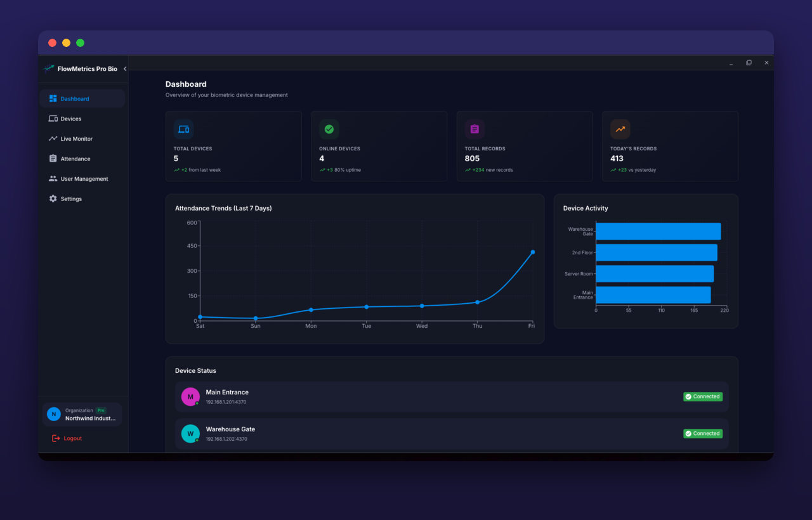The image size is (812, 520).
Task: Open the Northwind organization switcher
Action: point(82,414)
